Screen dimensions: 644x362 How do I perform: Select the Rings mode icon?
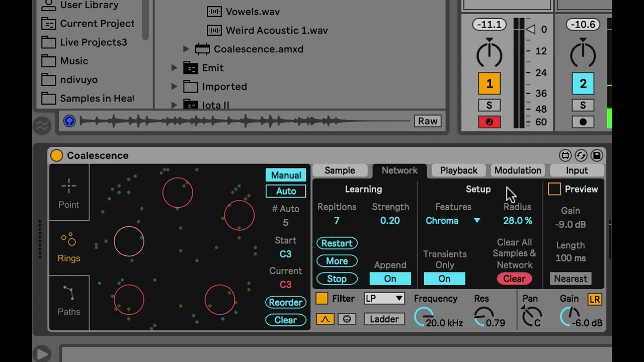tap(68, 239)
